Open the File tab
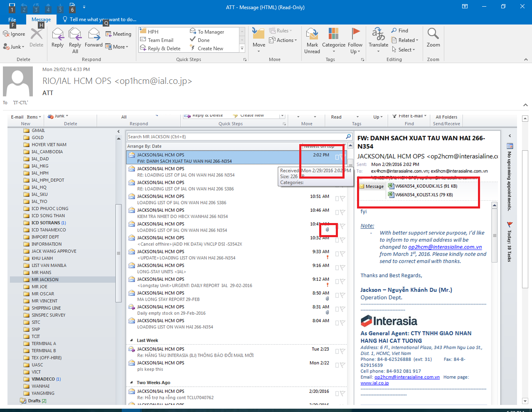Viewport: 532px width, 412px height. (12, 20)
